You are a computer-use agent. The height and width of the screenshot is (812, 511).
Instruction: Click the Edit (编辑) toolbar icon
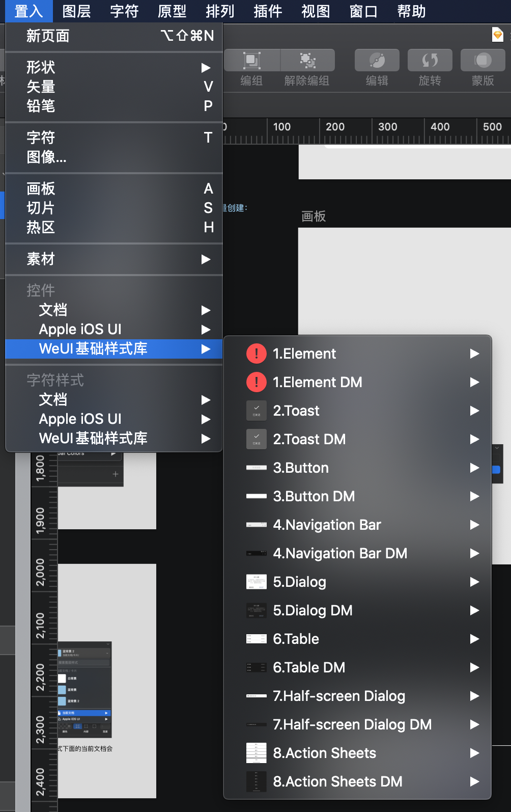pos(377,60)
